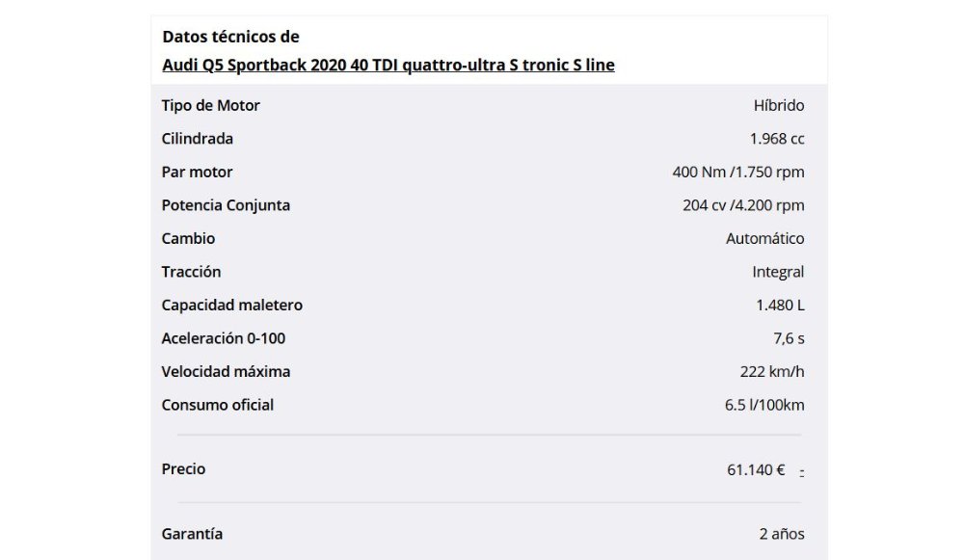Select the Automático gearbox value

click(764, 238)
